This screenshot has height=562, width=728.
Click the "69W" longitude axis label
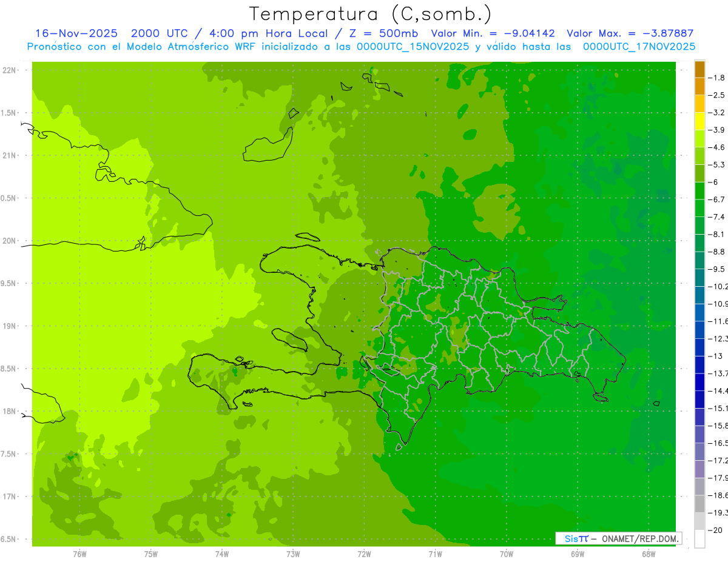578,554
